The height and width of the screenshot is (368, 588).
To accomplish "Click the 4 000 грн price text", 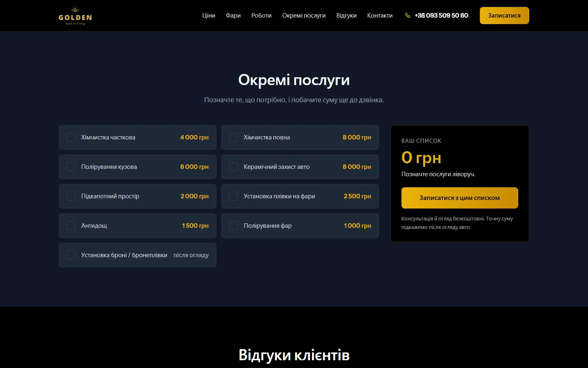I will [x=194, y=137].
